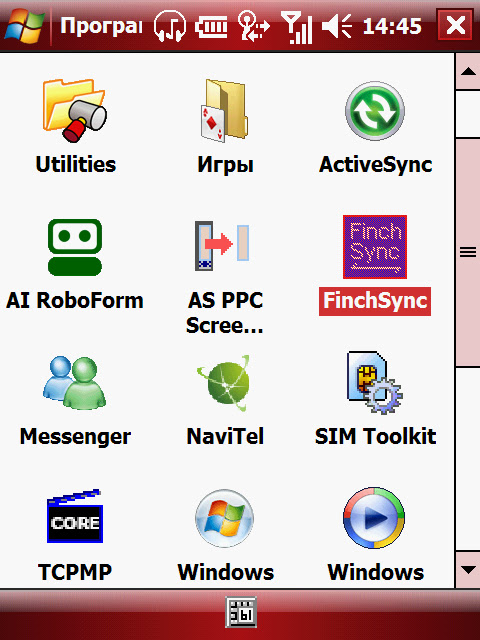Tap the cellular signal strength icon
Image resolution: width=480 pixels, height=640 pixels.
coord(297,27)
